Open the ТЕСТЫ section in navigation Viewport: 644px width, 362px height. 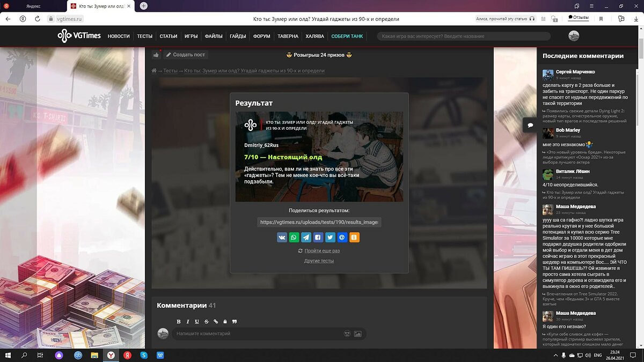[144, 36]
